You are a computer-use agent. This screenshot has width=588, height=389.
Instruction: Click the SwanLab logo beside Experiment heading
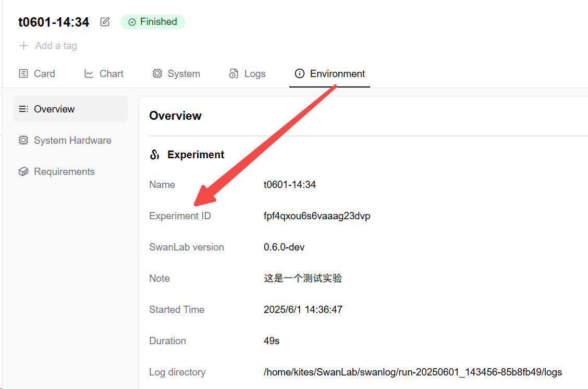tap(154, 155)
